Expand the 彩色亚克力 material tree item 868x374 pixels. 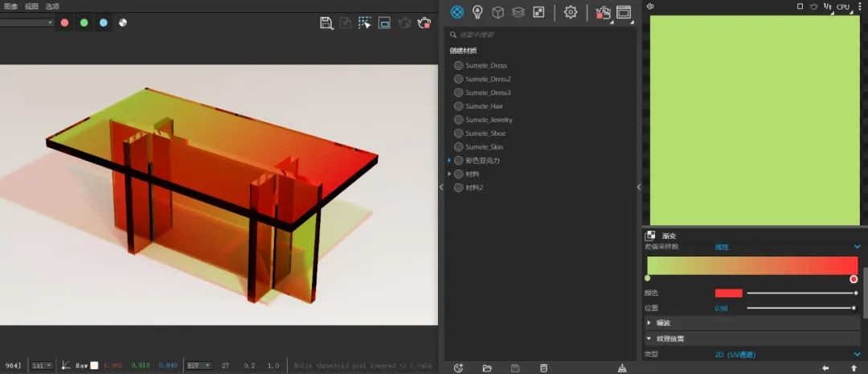pos(449,160)
